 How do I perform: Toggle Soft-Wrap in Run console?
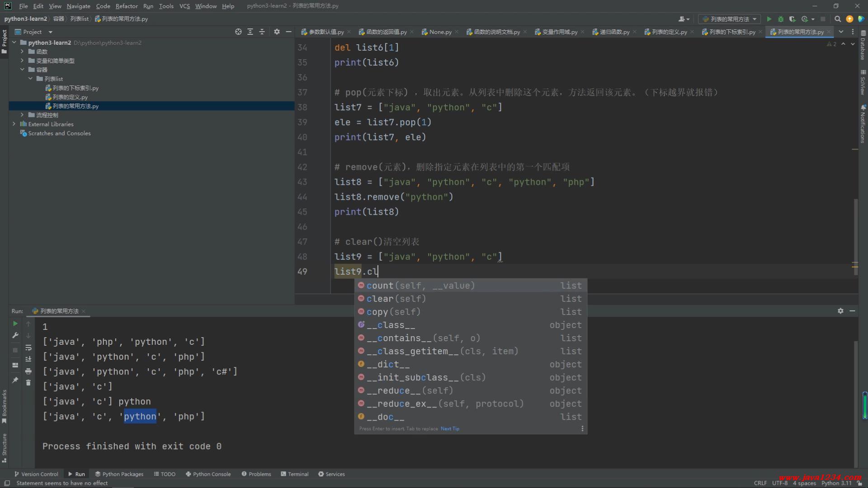[28, 347]
